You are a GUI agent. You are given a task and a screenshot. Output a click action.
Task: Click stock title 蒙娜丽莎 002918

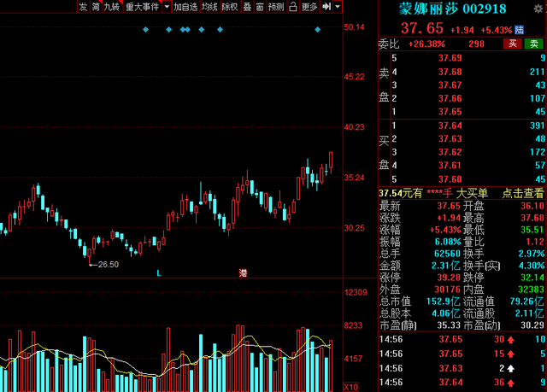[453, 9]
